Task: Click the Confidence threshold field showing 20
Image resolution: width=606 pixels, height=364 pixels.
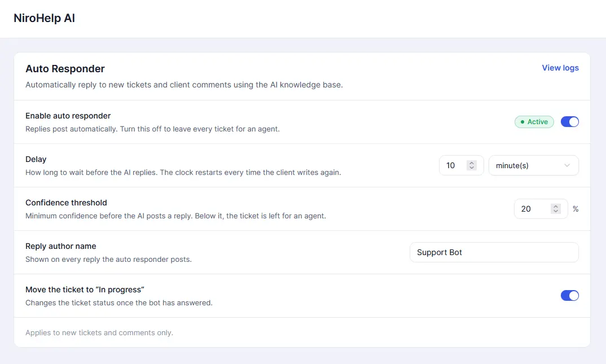Action: (541, 209)
